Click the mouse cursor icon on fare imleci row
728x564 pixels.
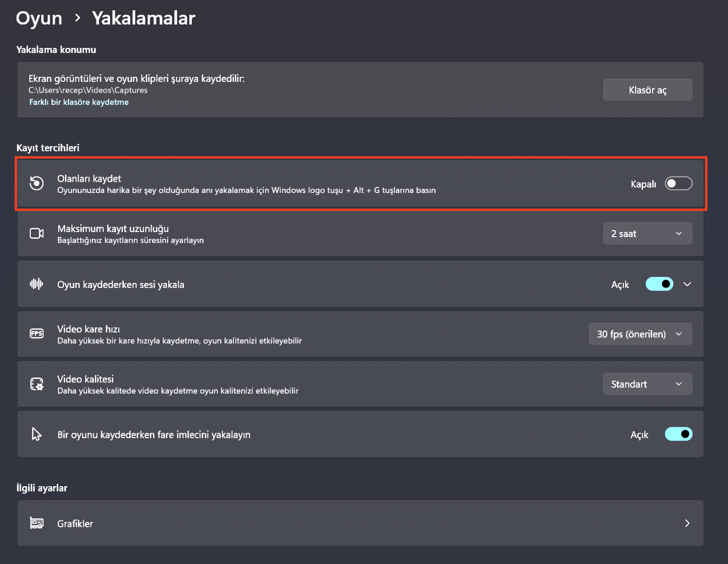pos(36,434)
